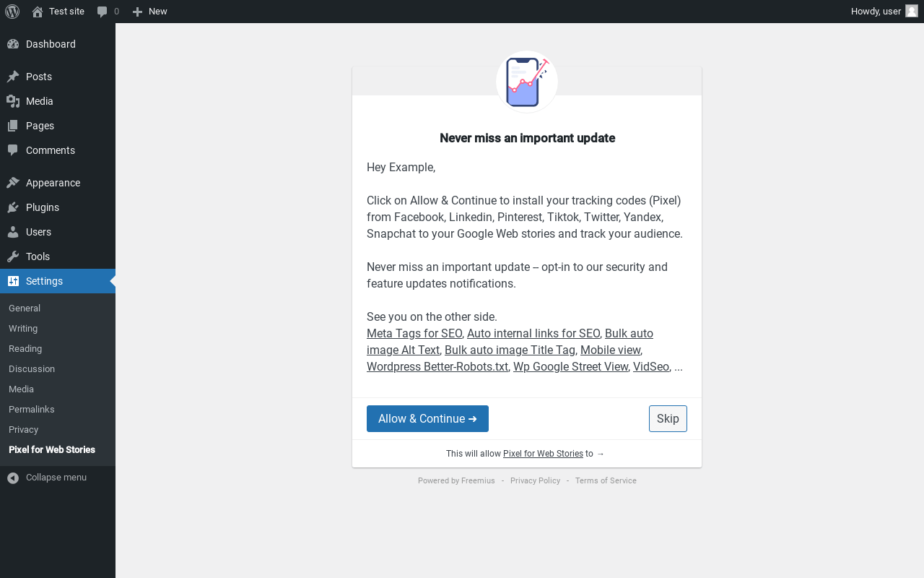
Task: Open Privacy settings submenu
Action: click(x=58, y=429)
